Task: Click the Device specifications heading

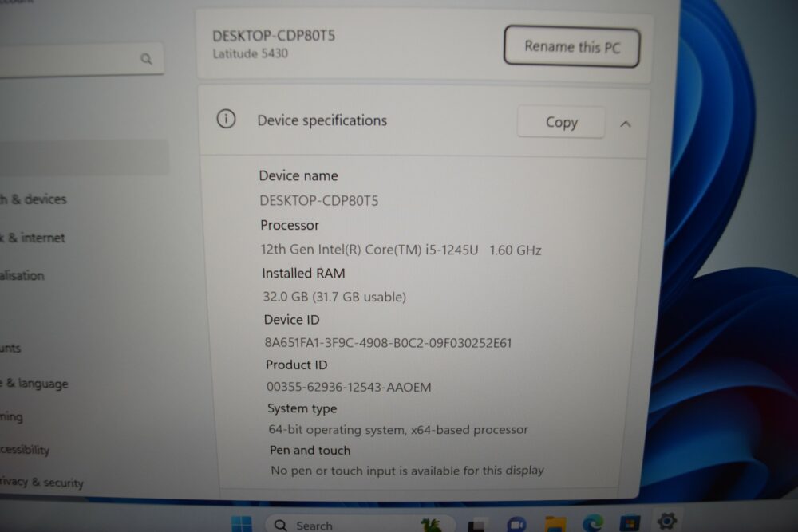Action: pyautogui.click(x=322, y=120)
